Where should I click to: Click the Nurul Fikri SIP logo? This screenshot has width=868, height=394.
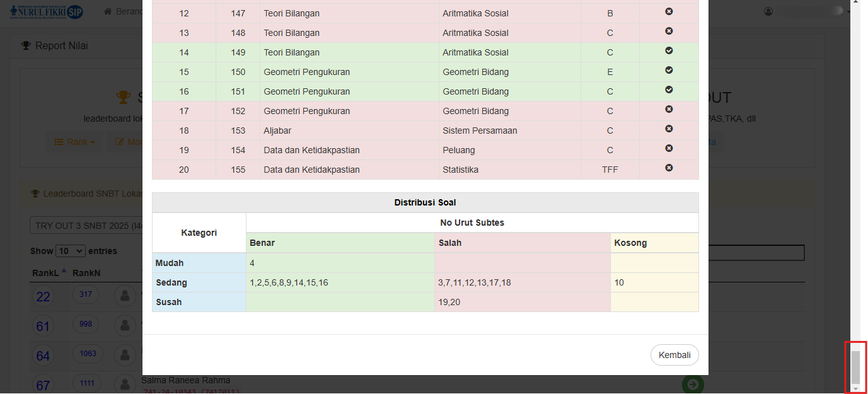47,11
